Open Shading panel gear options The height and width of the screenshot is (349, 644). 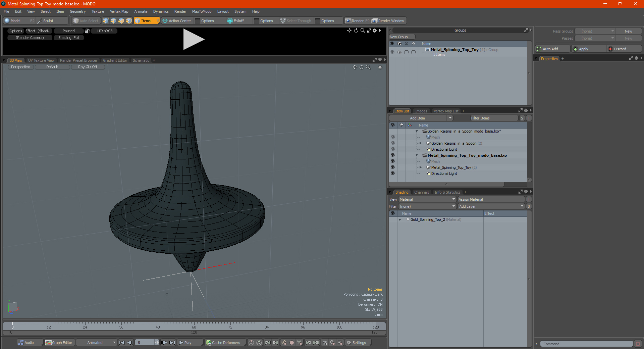pyautogui.click(x=526, y=192)
